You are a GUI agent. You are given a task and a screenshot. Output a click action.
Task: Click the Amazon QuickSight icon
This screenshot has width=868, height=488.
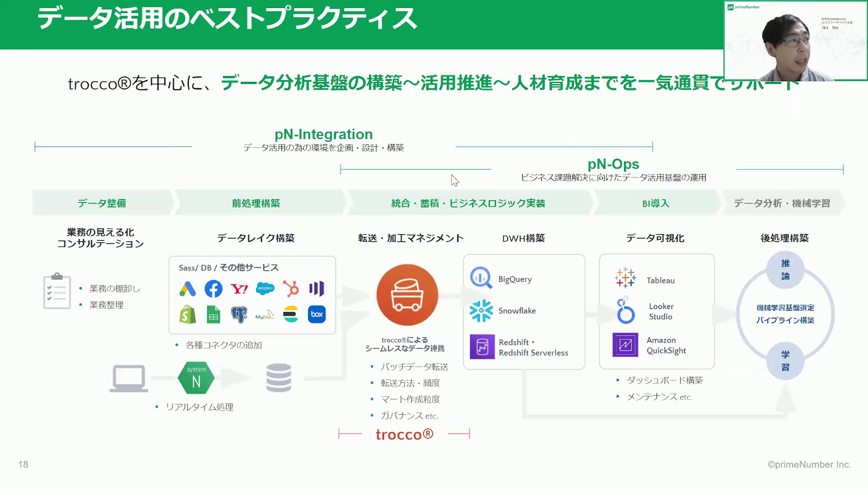[x=625, y=345]
